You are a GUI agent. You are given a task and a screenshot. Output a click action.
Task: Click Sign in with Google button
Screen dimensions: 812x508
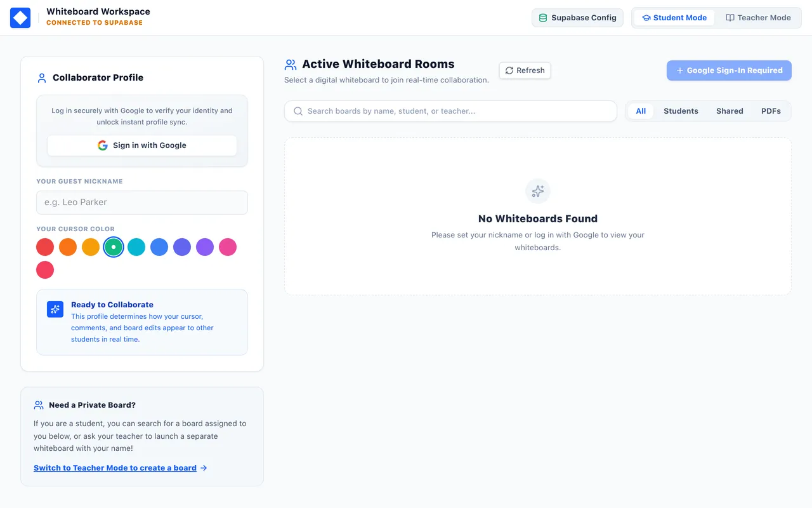pos(142,145)
